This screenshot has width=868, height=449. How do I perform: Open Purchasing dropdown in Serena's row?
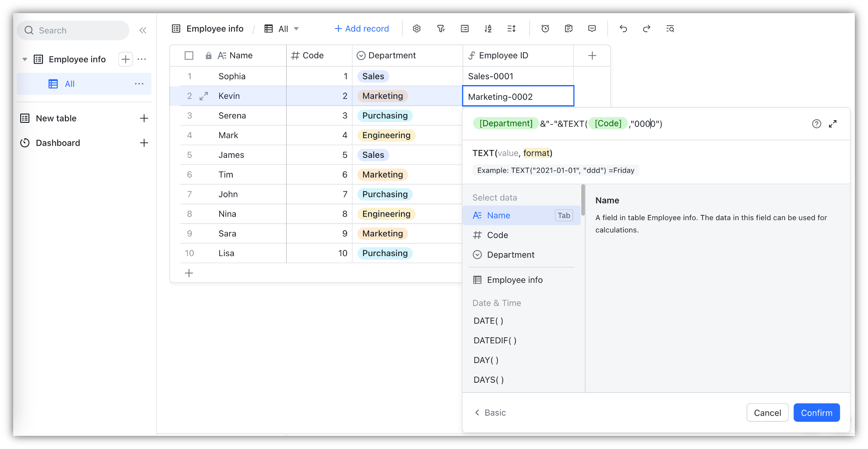[x=385, y=116]
